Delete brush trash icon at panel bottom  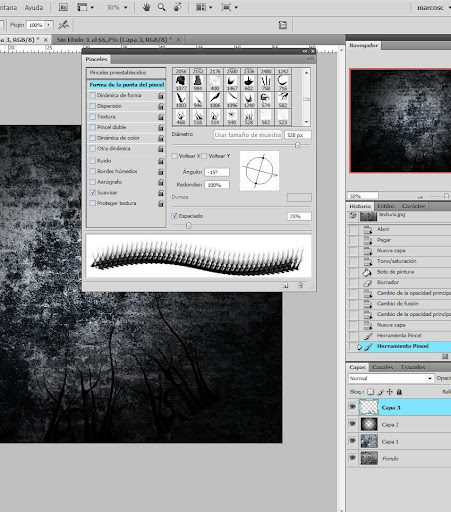coord(300,285)
